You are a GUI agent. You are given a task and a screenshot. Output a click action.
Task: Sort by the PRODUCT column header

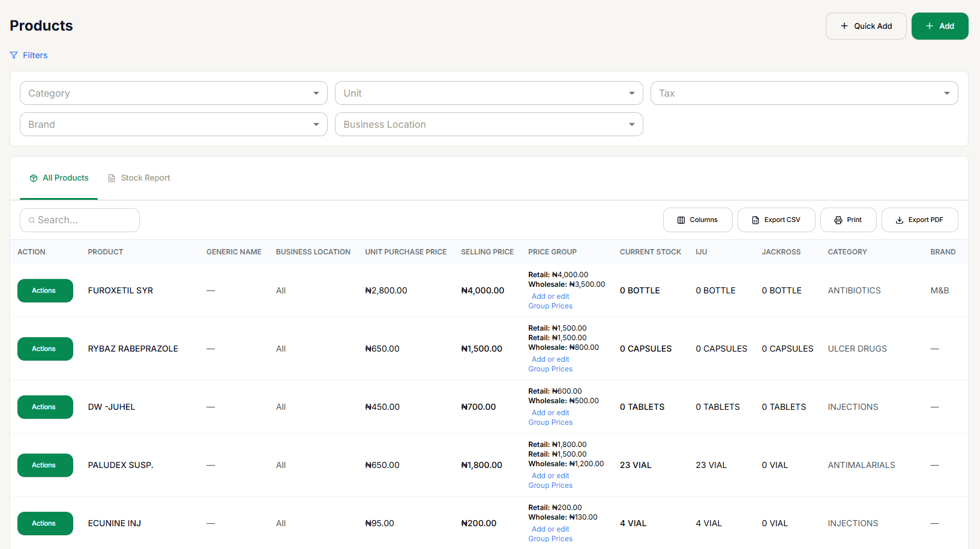click(x=106, y=252)
